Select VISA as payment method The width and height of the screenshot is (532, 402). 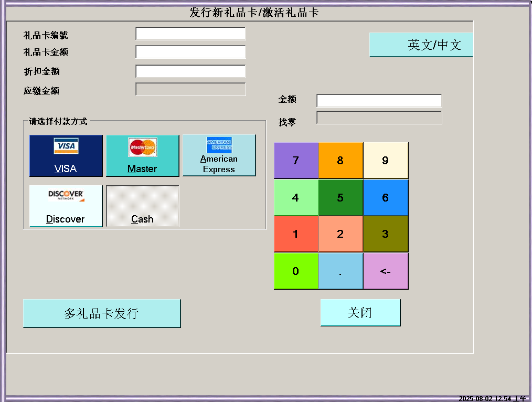pyautogui.click(x=66, y=156)
